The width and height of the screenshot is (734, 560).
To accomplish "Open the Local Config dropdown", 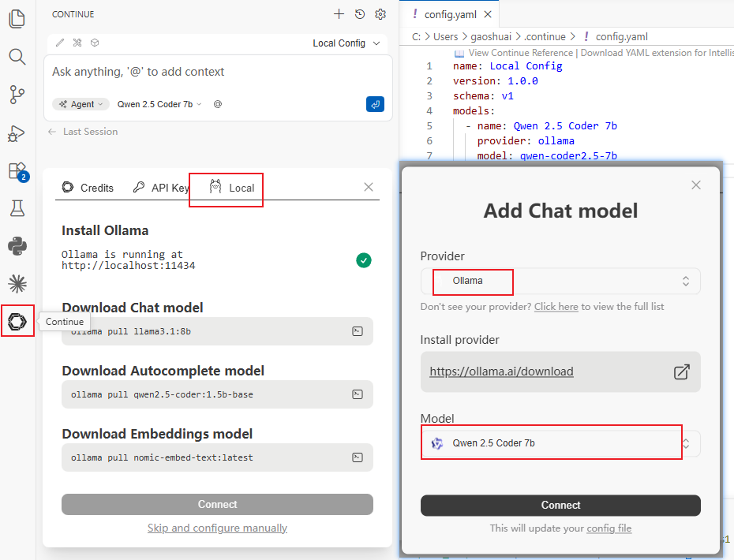I will coord(346,43).
